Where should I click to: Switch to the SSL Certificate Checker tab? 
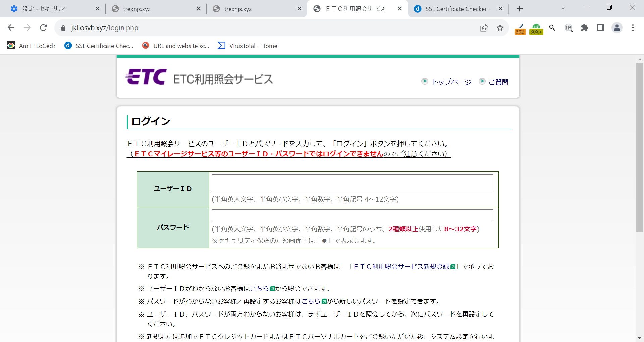tap(458, 9)
